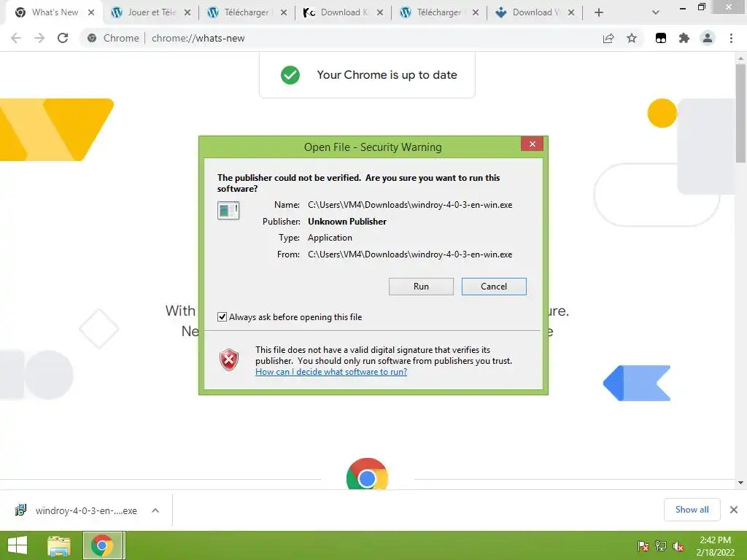Close the 'Download K' tab
This screenshot has width=747, height=560.
379,12
